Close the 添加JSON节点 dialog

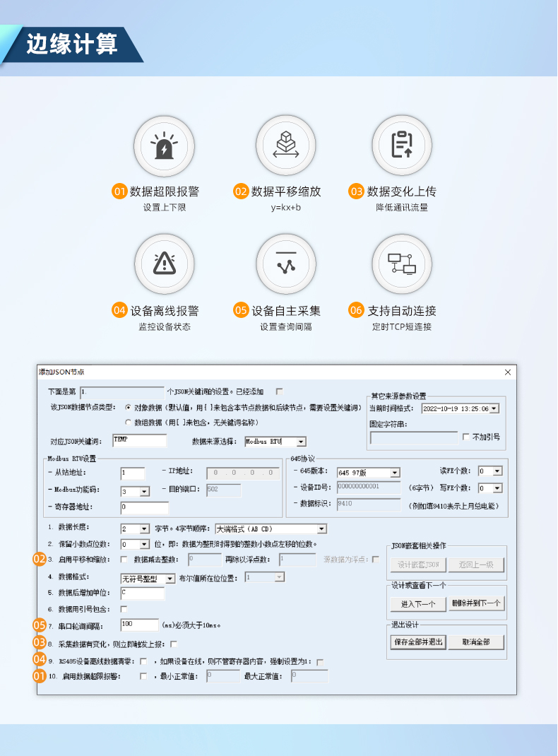pyautogui.click(x=507, y=372)
